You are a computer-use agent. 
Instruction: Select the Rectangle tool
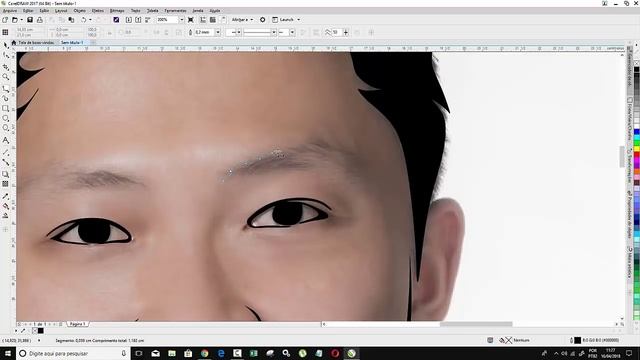(6, 109)
